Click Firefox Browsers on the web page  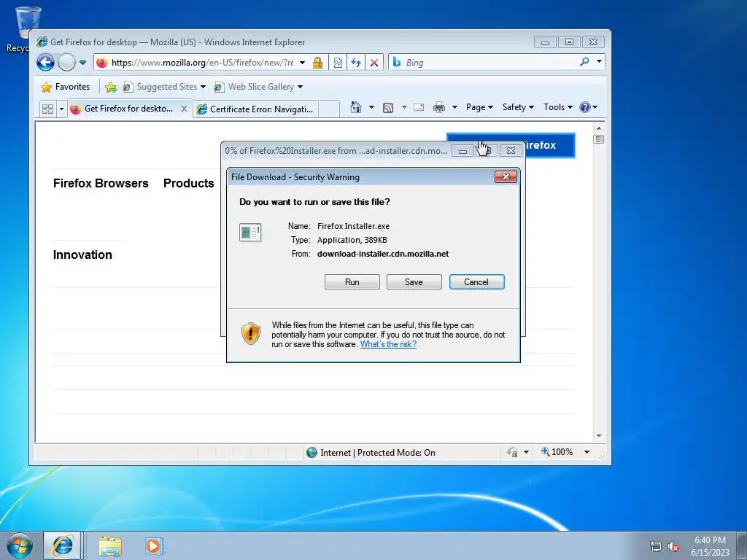(101, 183)
